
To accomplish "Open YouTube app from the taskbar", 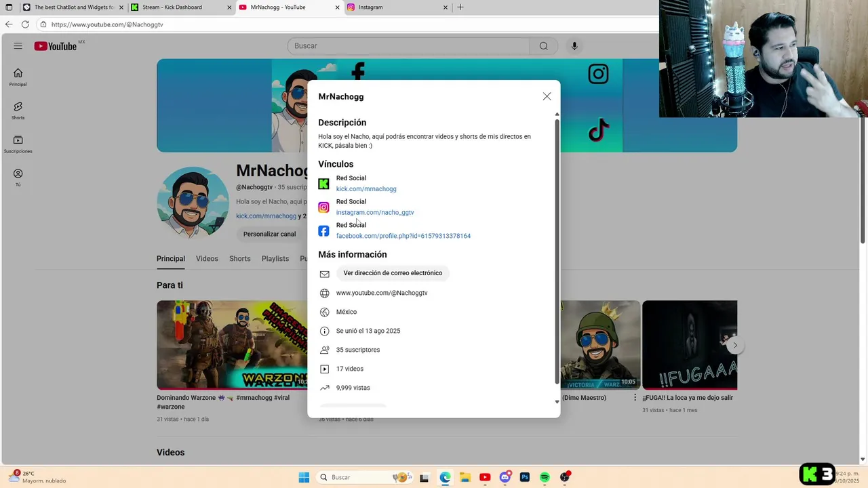I will 485,477.
